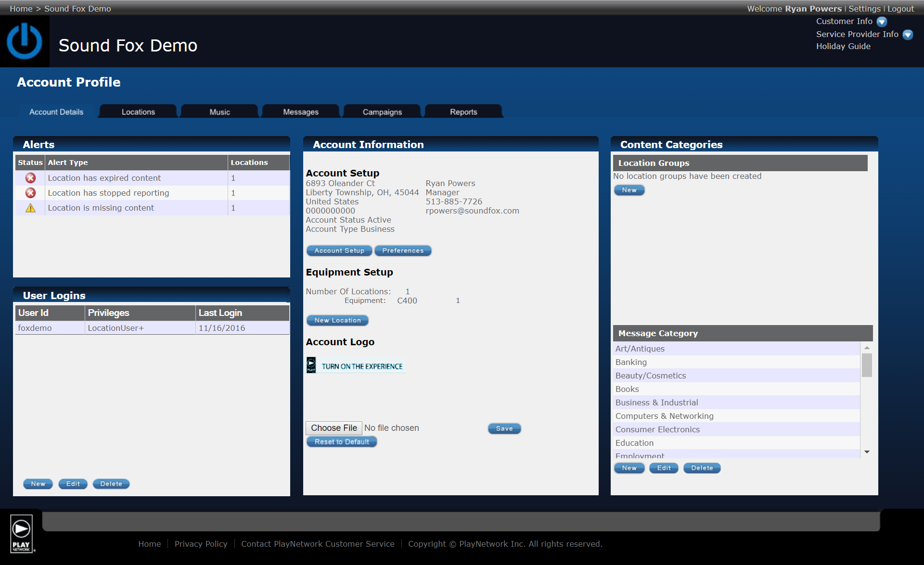This screenshot has width=924, height=565.
Task: Select Art/Antiques message category
Action: pos(736,349)
